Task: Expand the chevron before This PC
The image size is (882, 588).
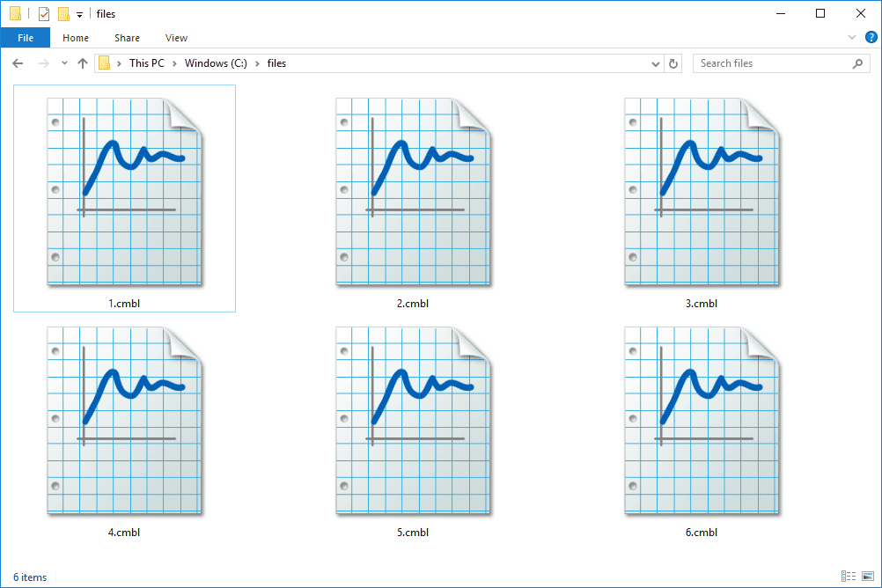Action: tap(119, 63)
